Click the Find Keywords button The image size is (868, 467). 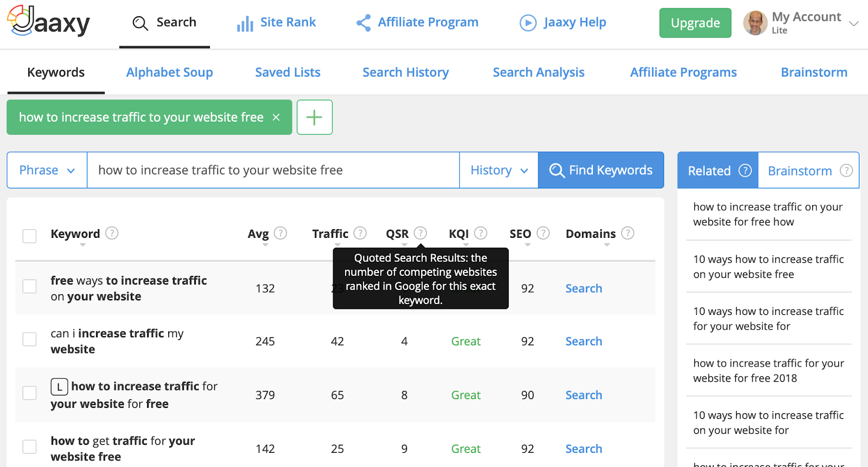coord(601,171)
